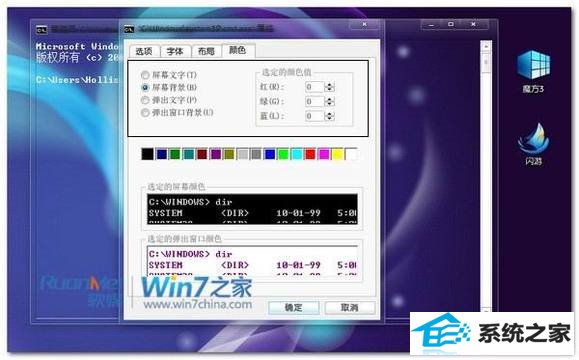
Task: Select 弹出窗口背景(U) radio button
Action: [145, 113]
